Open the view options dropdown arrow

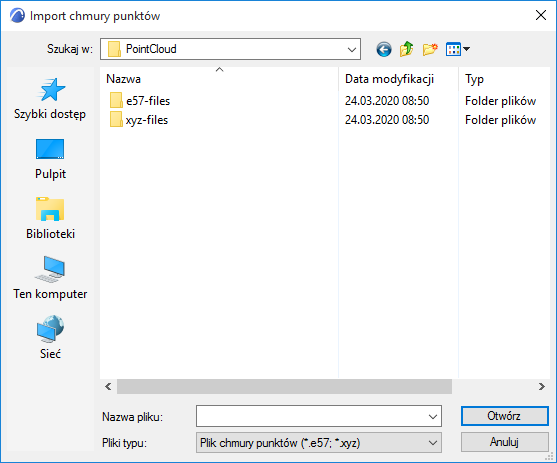click(x=466, y=49)
